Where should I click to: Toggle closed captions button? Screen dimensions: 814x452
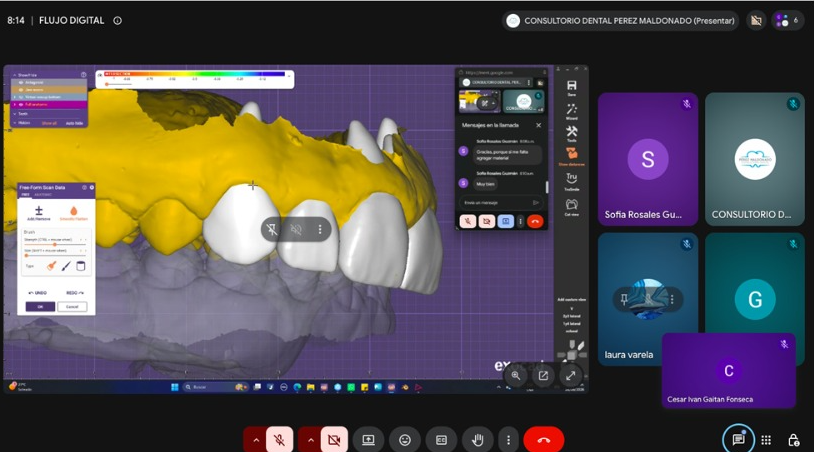pyautogui.click(x=441, y=440)
